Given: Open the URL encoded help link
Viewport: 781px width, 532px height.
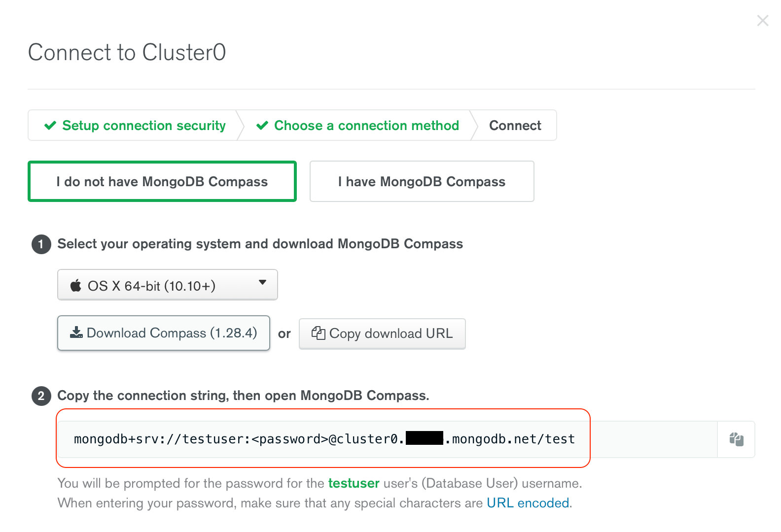Looking at the screenshot, I should tap(527, 503).
